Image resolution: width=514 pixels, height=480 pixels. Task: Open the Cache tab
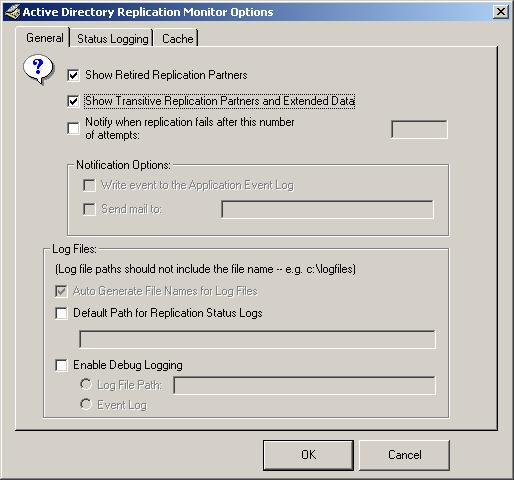tap(177, 39)
